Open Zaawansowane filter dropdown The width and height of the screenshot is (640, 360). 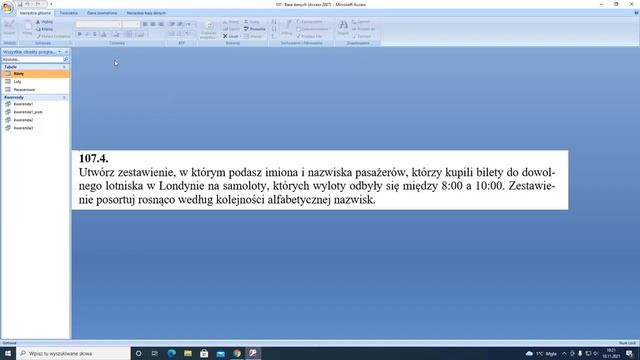pyautogui.click(x=313, y=29)
